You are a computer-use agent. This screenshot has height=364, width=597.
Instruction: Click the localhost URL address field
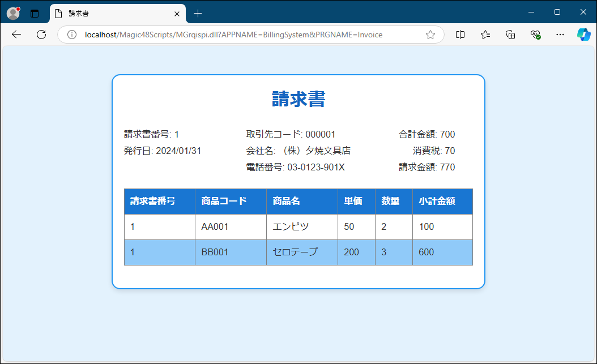coord(249,35)
